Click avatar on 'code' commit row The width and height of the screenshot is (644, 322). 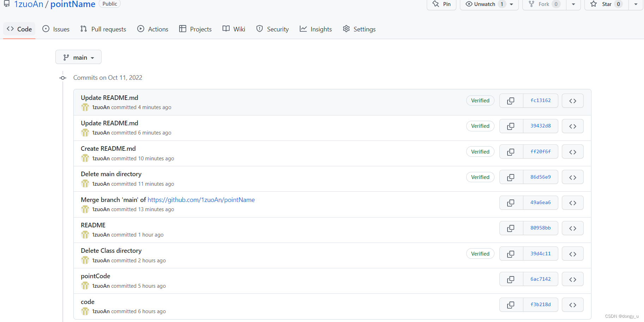pos(85,311)
